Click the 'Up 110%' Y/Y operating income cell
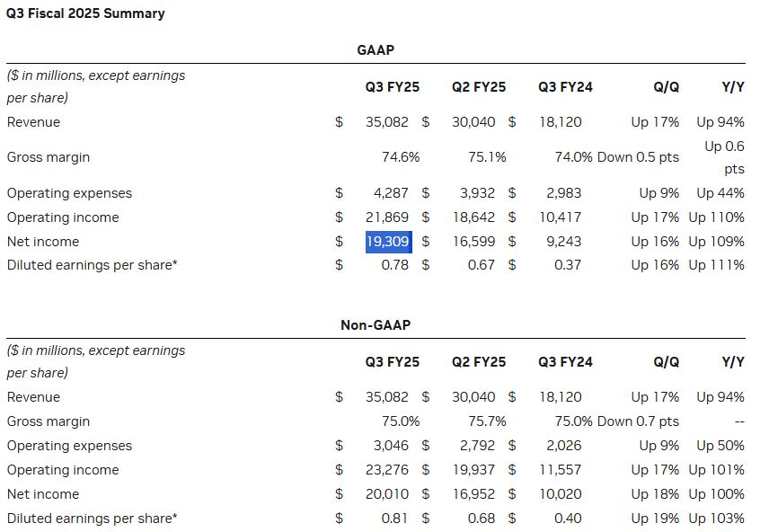 click(716, 217)
